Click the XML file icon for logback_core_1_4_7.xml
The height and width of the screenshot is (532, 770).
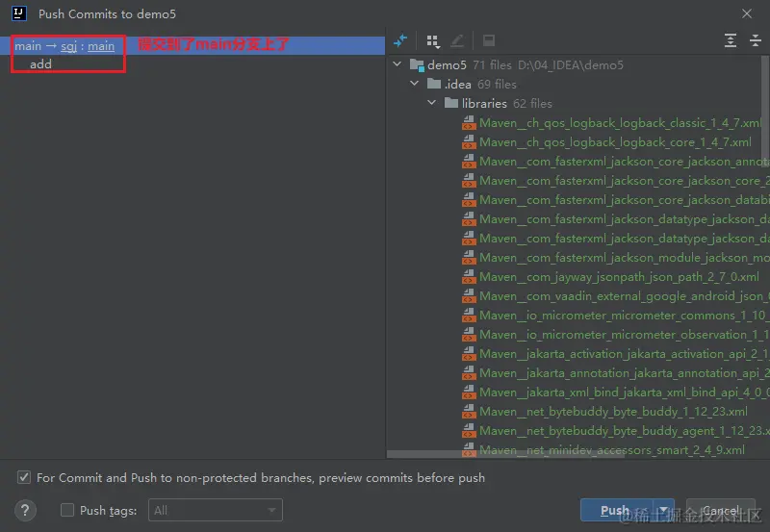tap(469, 141)
